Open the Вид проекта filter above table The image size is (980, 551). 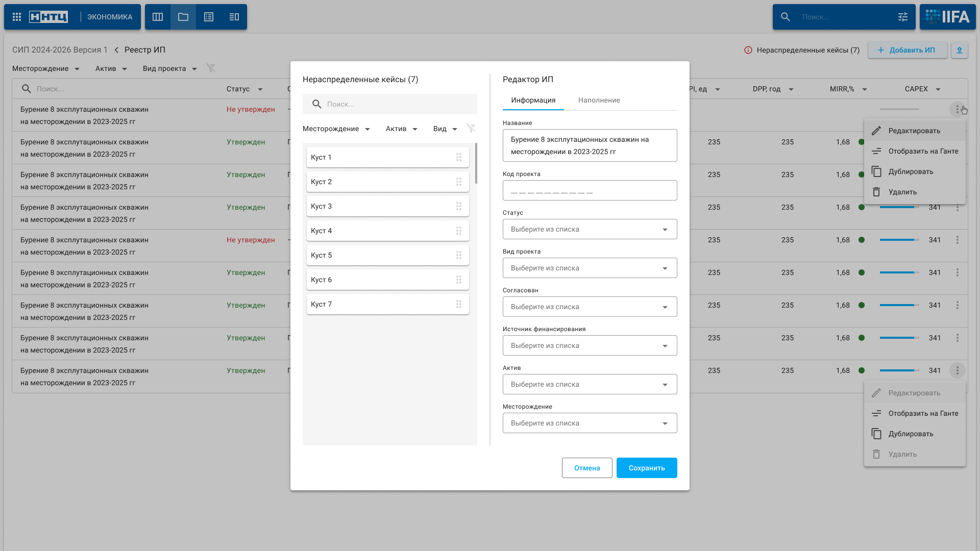[x=169, y=68]
